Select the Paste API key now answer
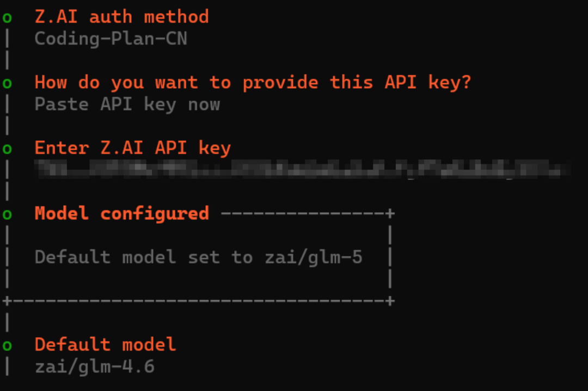Viewport: 588px width, 391px height. [127, 104]
